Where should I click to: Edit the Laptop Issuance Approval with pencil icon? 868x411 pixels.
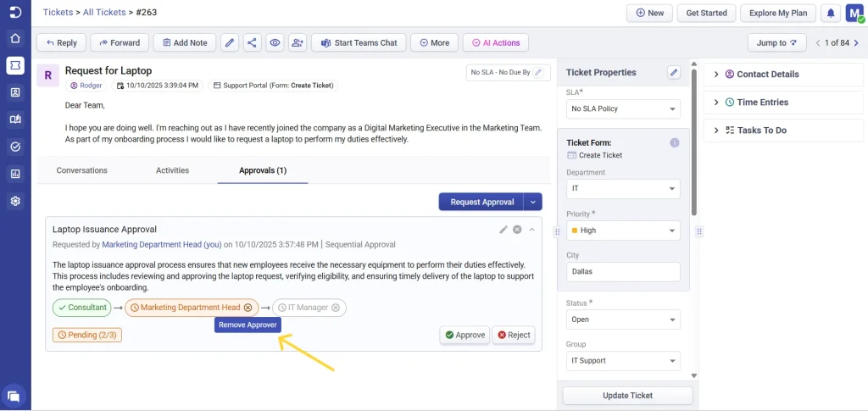[x=504, y=230]
